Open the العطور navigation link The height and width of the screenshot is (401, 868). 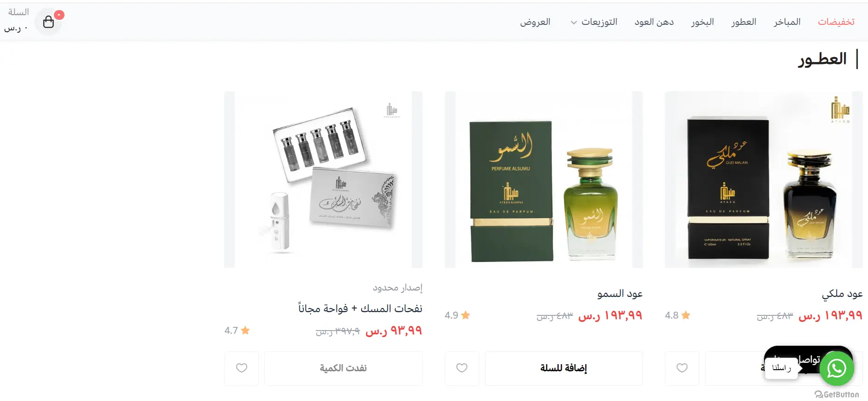[744, 22]
